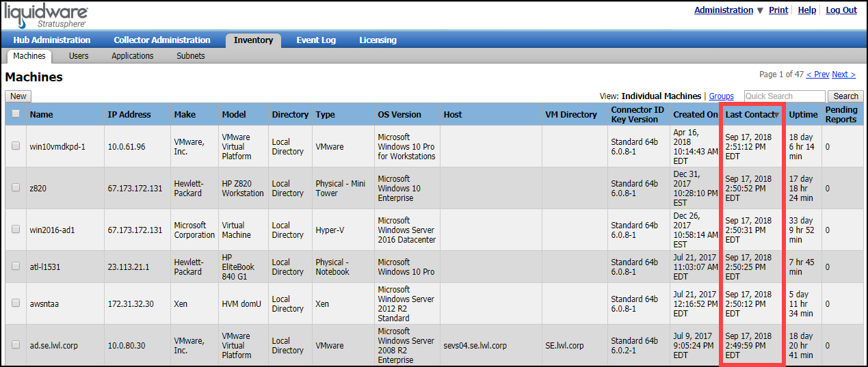
Task: Go to previous page via Prev link
Action: pyautogui.click(x=818, y=74)
